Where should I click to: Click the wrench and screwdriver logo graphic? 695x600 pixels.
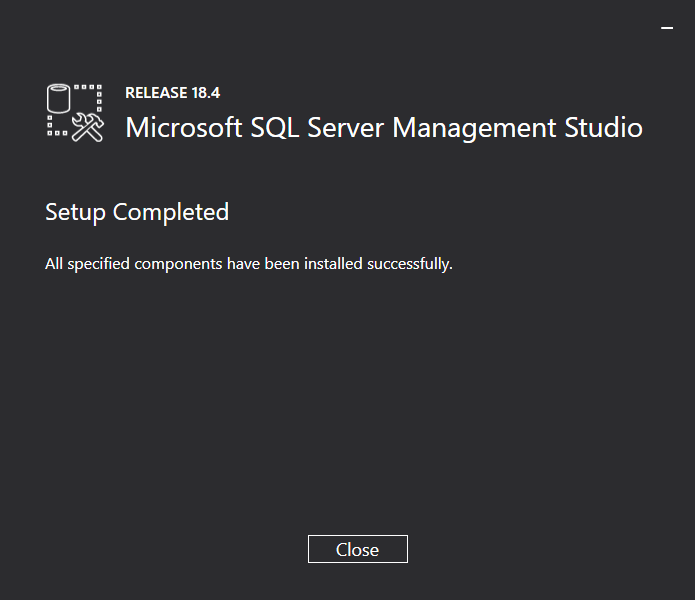click(x=88, y=127)
